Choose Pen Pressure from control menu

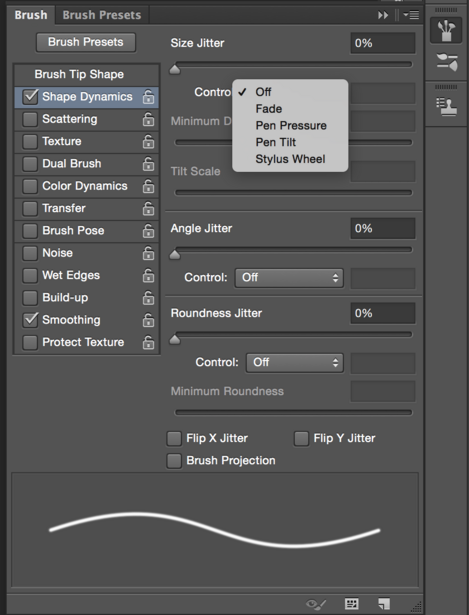coord(290,126)
